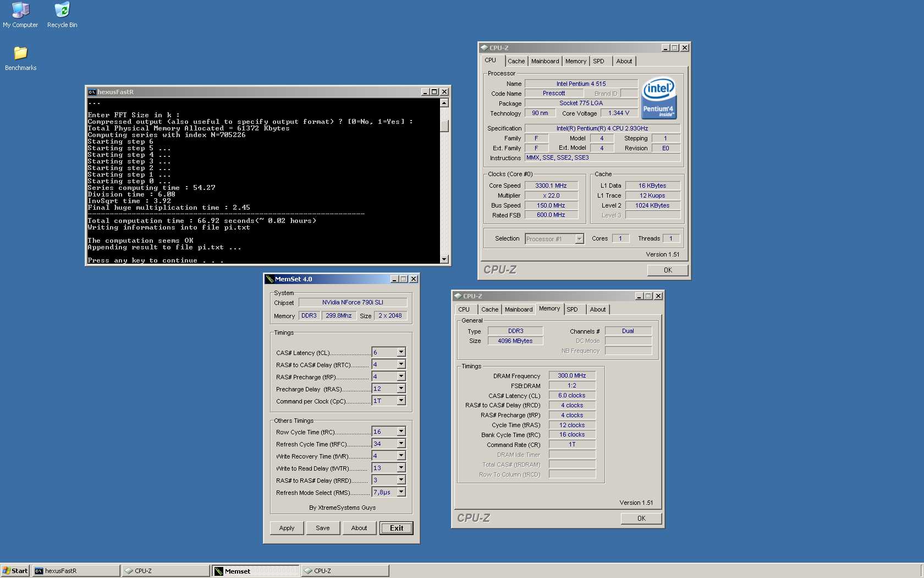Click the FSB:DRAM 1:2 ratio value
Screen dimensions: 924x578
tap(572, 385)
